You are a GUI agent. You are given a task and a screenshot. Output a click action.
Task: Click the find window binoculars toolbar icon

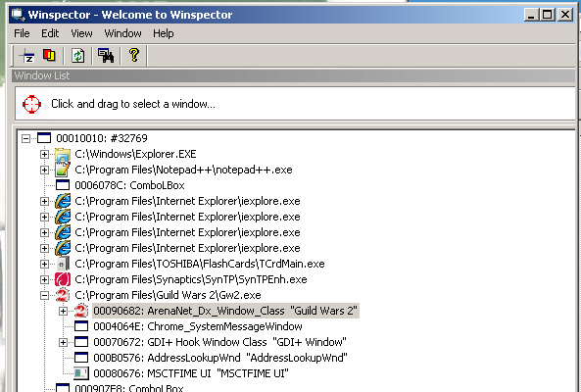[x=106, y=56]
